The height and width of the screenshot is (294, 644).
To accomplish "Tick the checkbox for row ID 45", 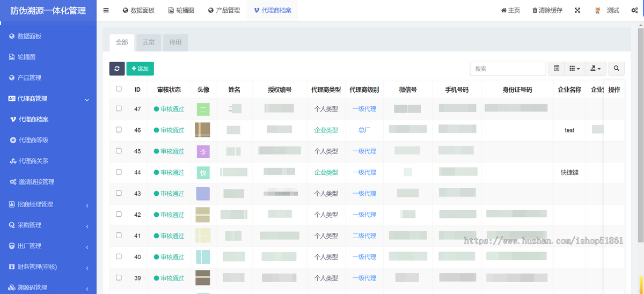I will coord(119,151).
